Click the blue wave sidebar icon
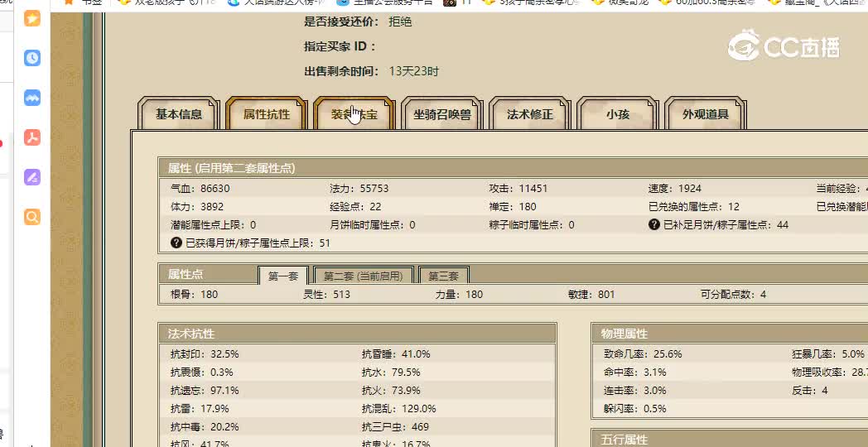Screen dimensions: 868x447 pos(32,98)
